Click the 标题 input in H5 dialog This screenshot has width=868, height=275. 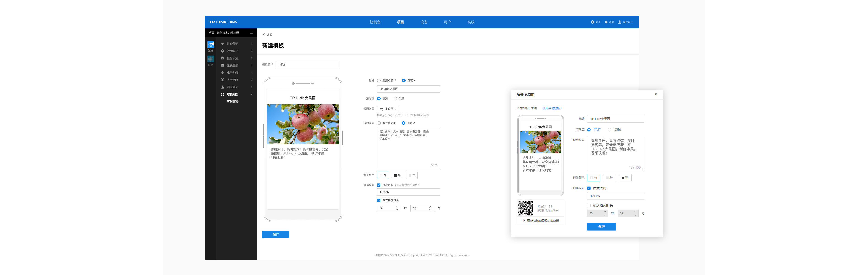pos(616,119)
